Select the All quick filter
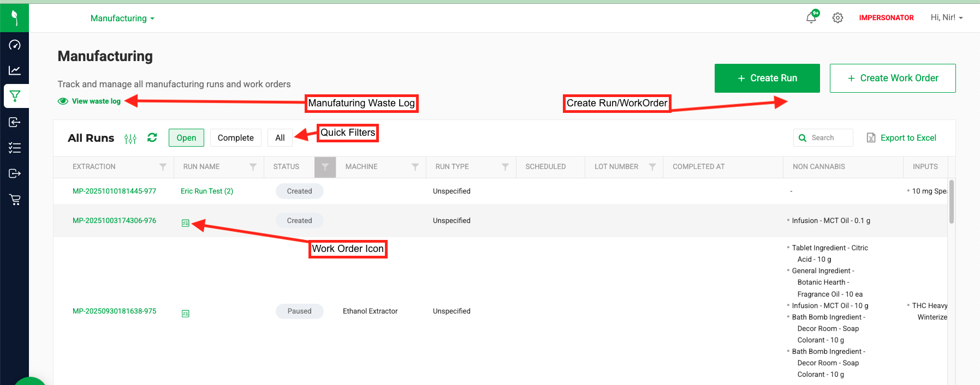980x385 pixels. point(280,138)
